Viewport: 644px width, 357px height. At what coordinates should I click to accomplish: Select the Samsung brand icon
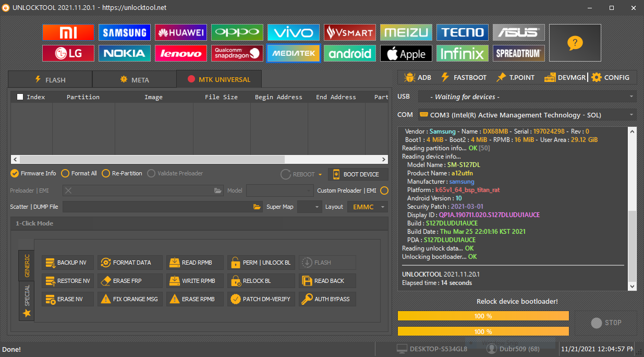[x=125, y=32]
